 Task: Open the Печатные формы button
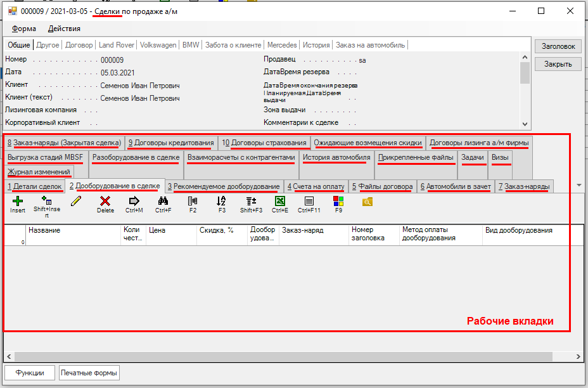coord(89,373)
